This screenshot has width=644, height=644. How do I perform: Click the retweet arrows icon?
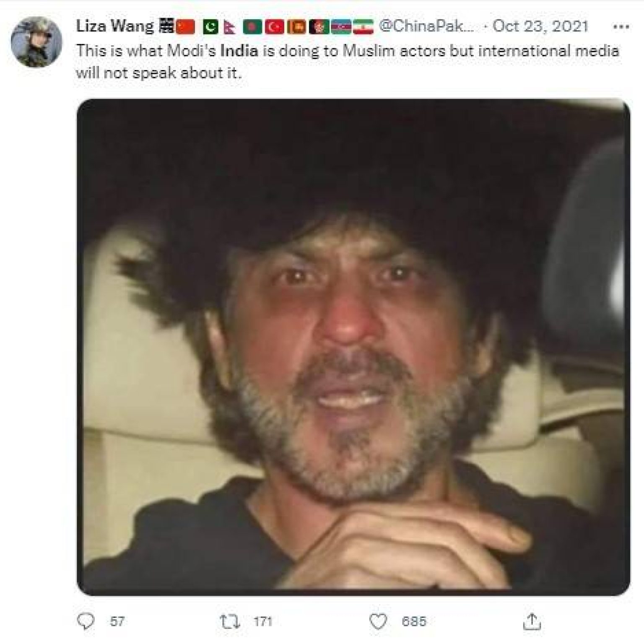pos(230,621)
